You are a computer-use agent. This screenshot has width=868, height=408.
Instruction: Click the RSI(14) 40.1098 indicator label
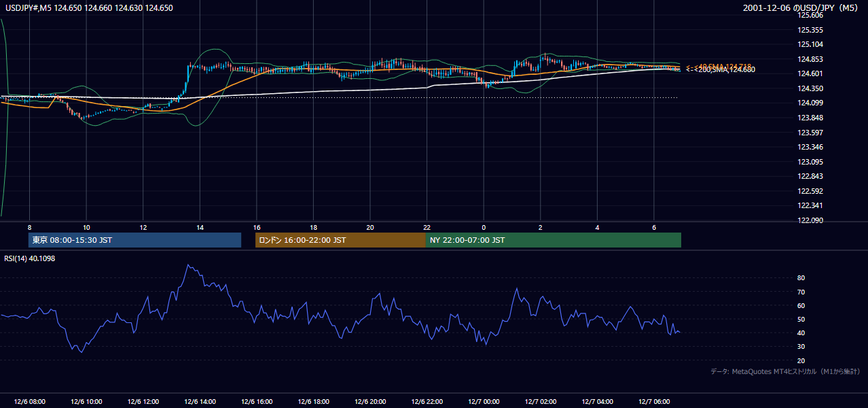coord(29,258)
